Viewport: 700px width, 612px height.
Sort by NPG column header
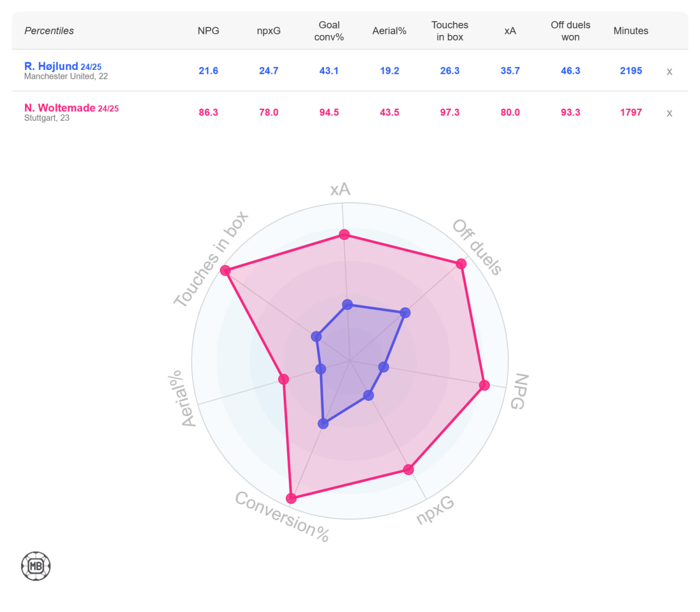coord(208,31)
